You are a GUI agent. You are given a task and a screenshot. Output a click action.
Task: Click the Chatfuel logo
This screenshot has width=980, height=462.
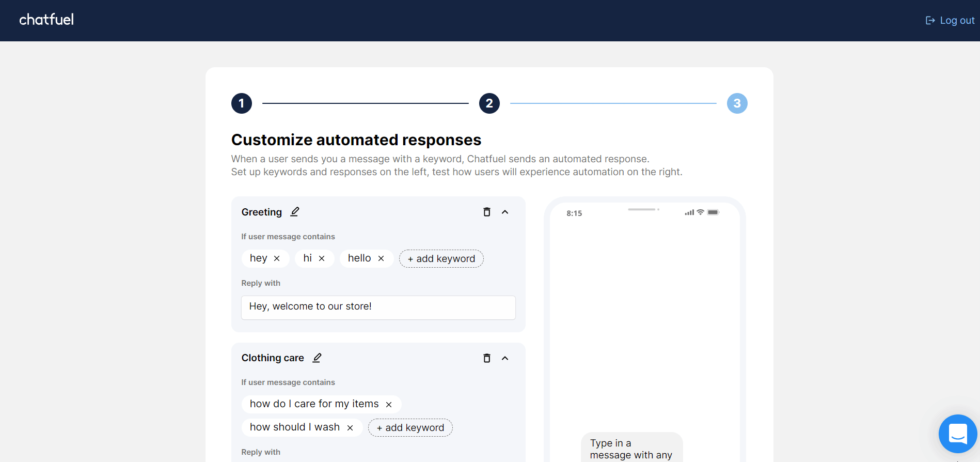[x=46, y=20]
